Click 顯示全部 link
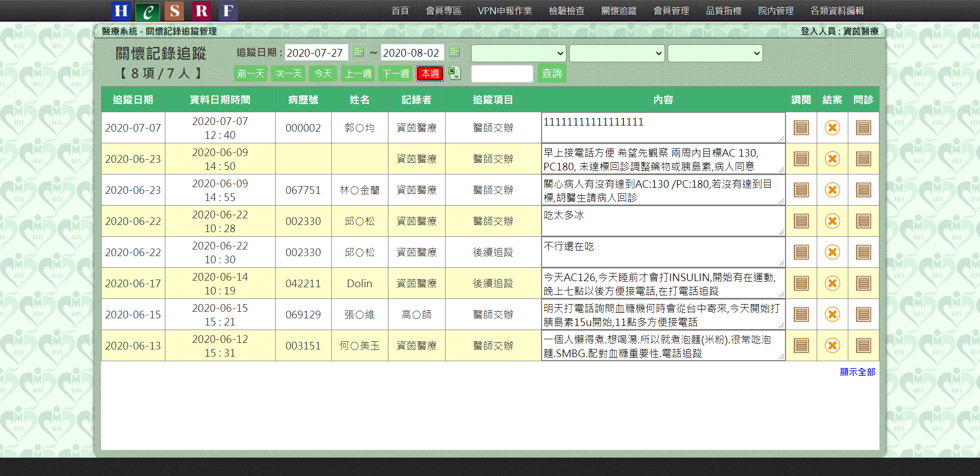This screenshot has width=980, height=476. pos(857,372)
